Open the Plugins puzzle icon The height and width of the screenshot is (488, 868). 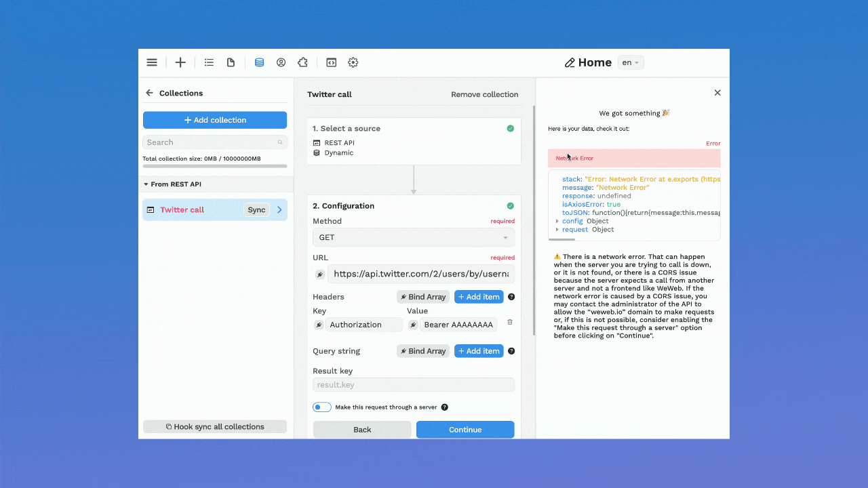[302, 62]
